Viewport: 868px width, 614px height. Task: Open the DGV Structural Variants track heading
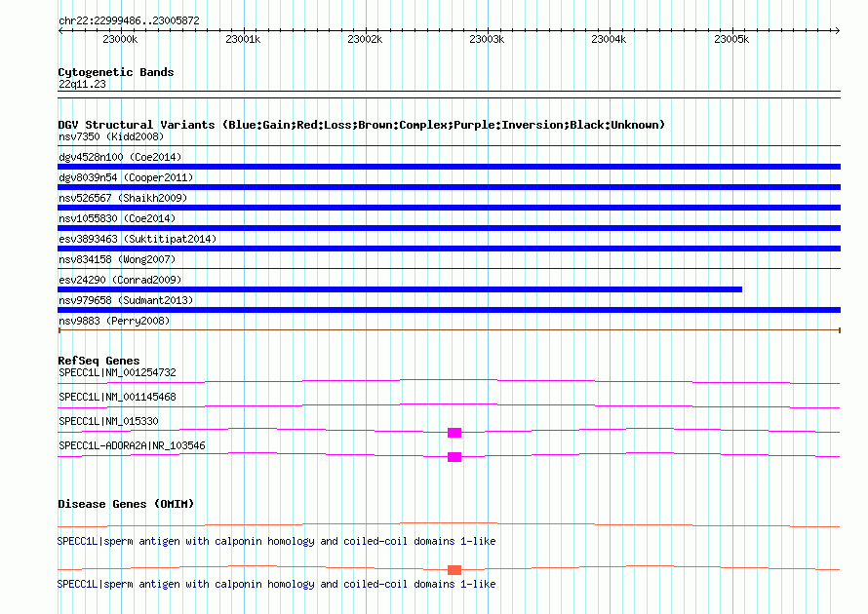click(x=361, y=125)
